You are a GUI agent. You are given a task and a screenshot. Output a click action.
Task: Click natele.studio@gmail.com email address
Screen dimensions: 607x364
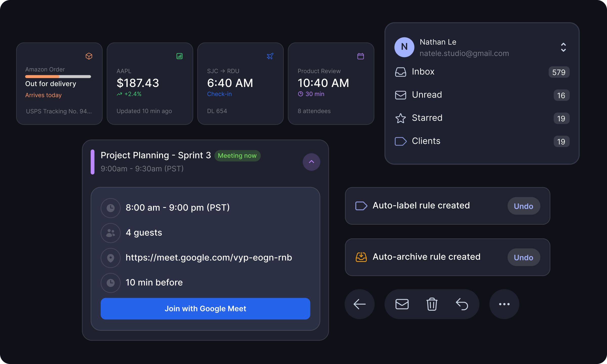(464, 53)
